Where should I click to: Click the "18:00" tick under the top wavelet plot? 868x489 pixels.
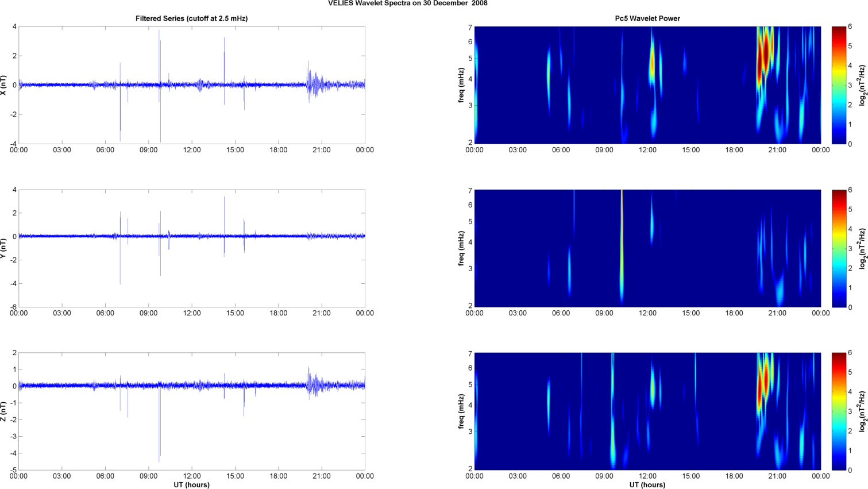tap(734, 150)
